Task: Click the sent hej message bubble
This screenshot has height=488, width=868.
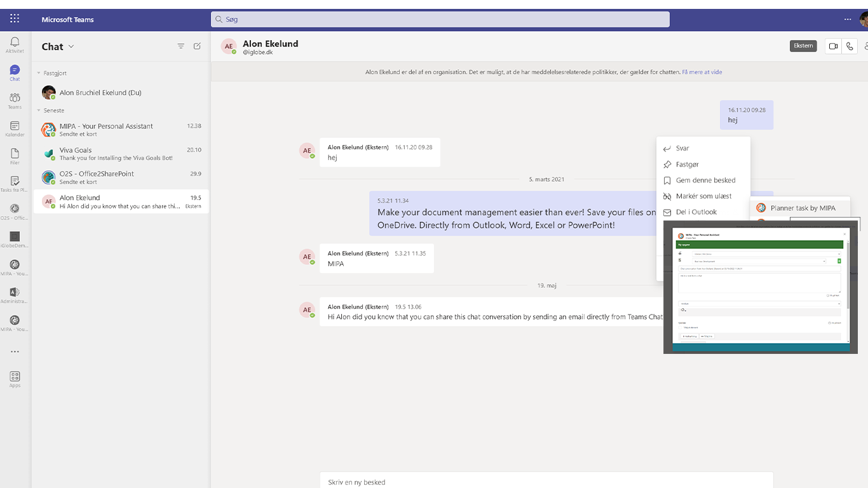Action: coord(747,115)
